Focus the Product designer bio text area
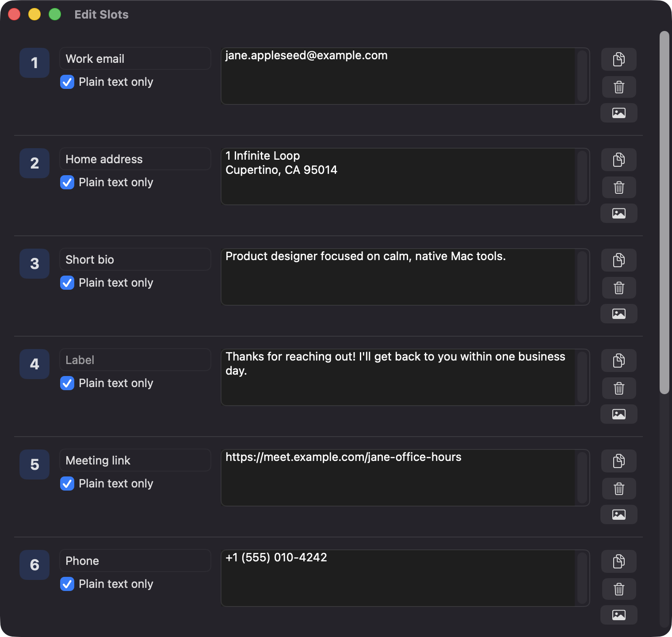Screen dimensions: 672x637 click(405, 277)
